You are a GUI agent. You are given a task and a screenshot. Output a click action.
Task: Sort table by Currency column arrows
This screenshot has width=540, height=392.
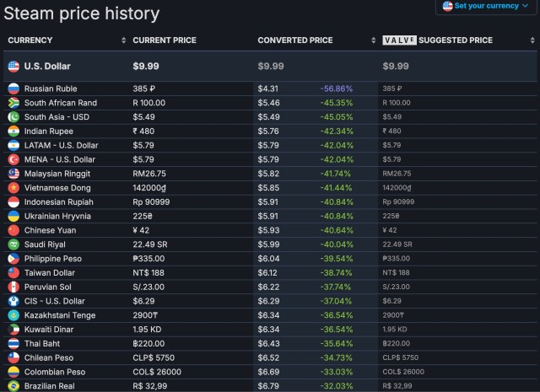tap(124, 40)
